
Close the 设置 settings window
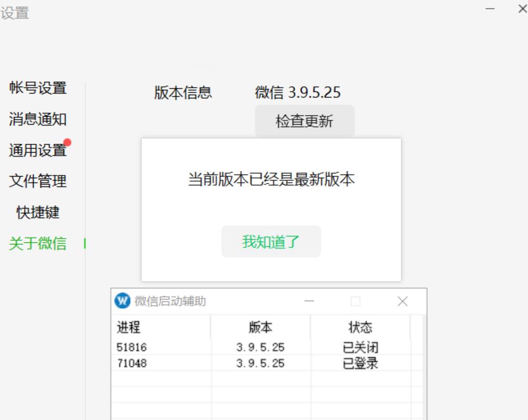click(522, 9)
